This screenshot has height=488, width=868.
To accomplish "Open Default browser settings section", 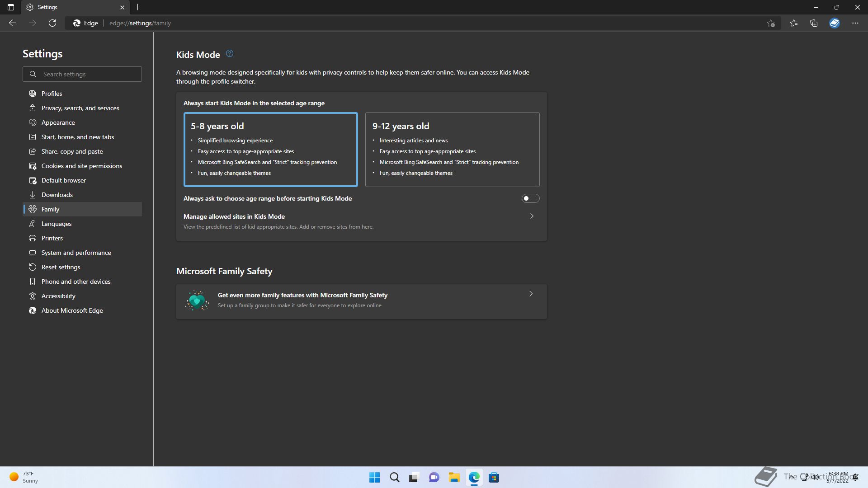I will [x=82, y=180].
